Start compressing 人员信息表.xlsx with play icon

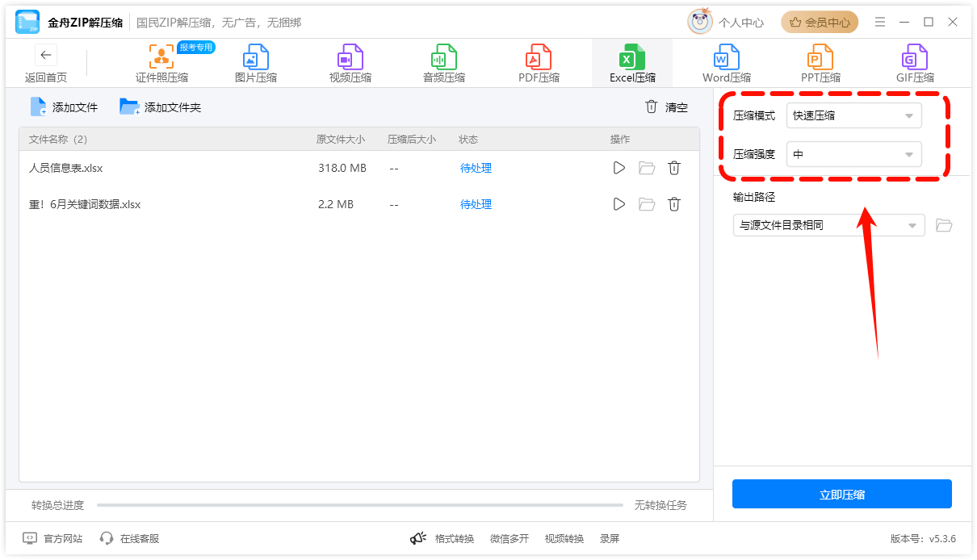pyautogui.click(x=619, y=168)
